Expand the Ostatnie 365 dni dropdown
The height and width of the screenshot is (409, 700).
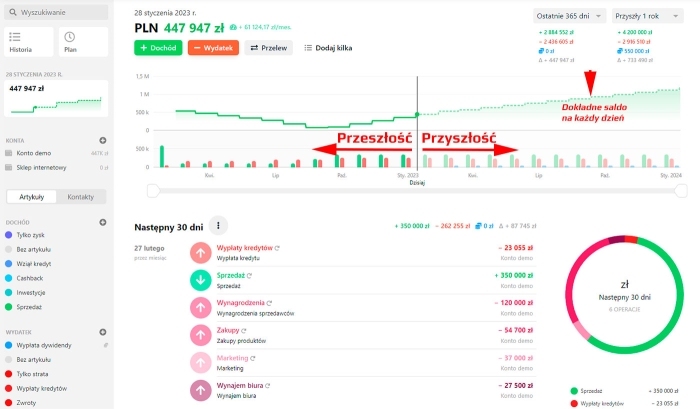click(567, 16)
